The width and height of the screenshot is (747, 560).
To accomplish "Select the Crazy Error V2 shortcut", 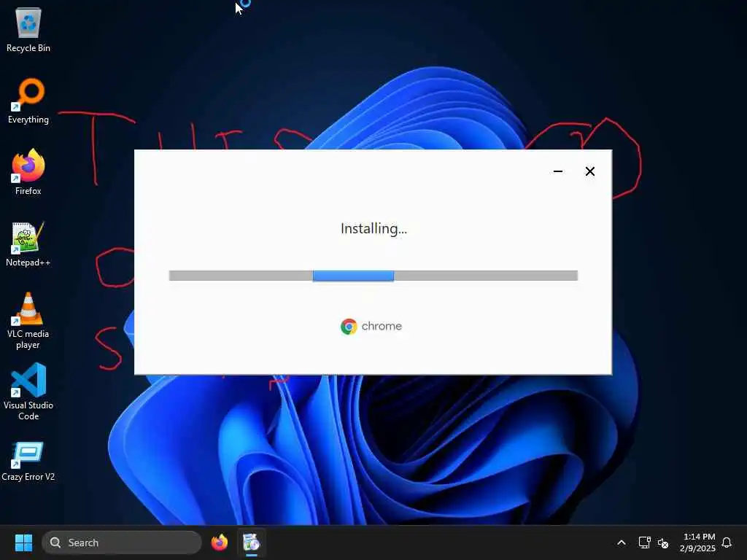I will (x=28, y=461).
